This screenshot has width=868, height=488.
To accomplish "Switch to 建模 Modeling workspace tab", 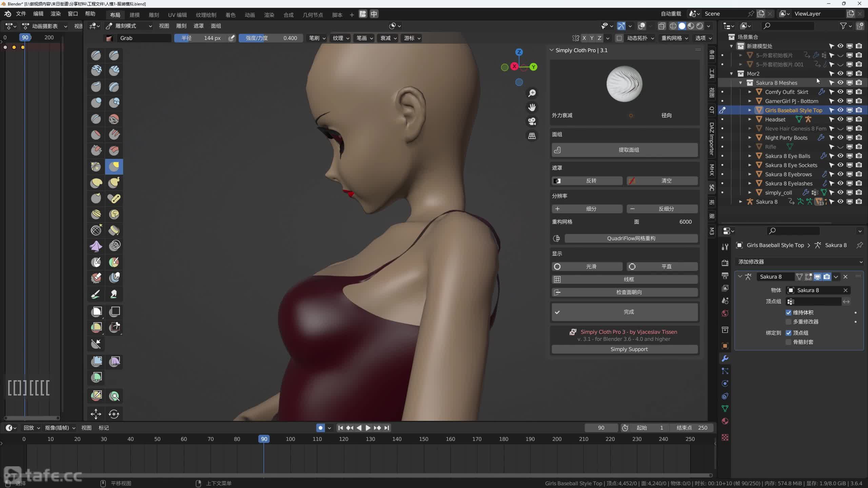I will click(x=135, y=15).
